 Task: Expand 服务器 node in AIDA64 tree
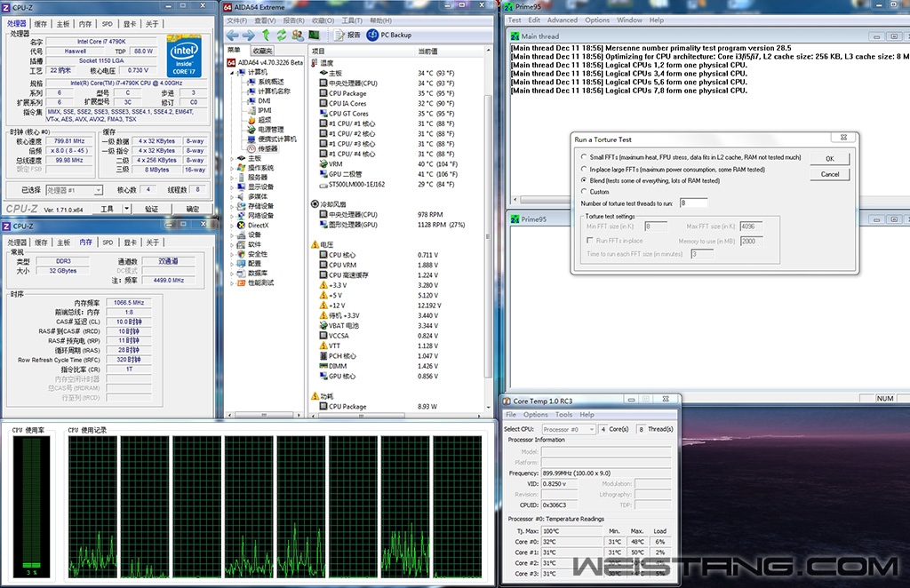(x=232, y=178)
